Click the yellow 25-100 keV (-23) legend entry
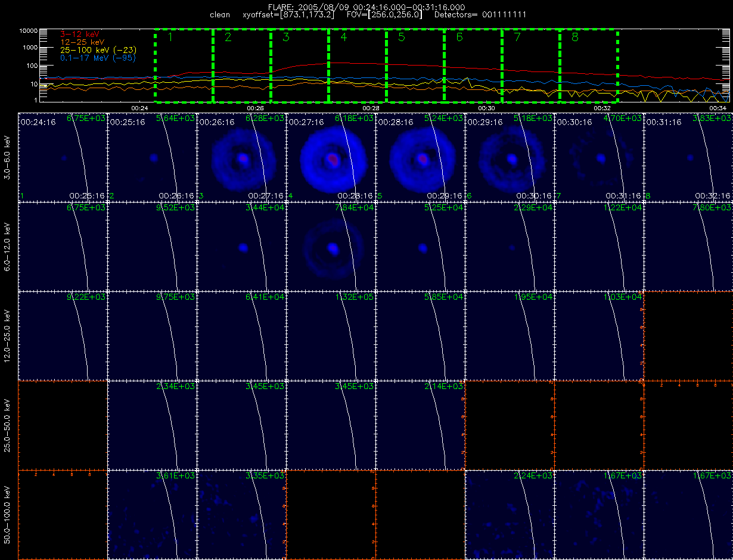733x560 pixels. click(98, 50)
